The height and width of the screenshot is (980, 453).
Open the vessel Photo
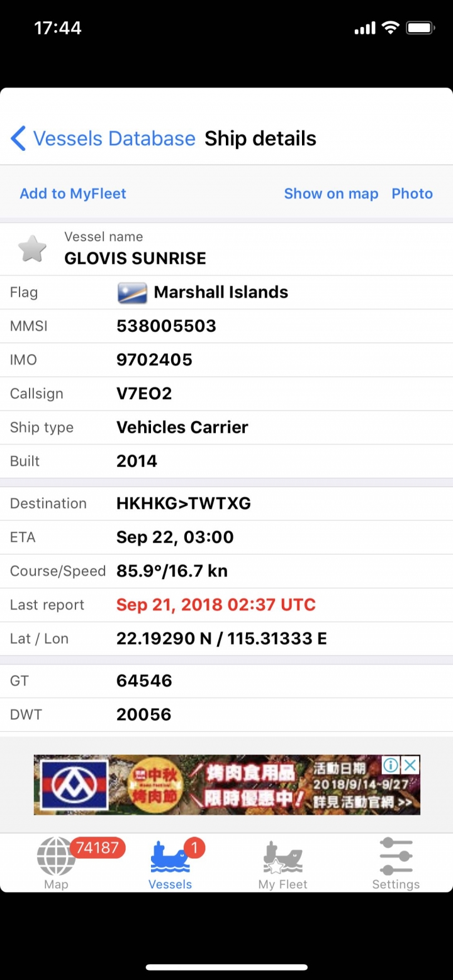tap(412, 194)
